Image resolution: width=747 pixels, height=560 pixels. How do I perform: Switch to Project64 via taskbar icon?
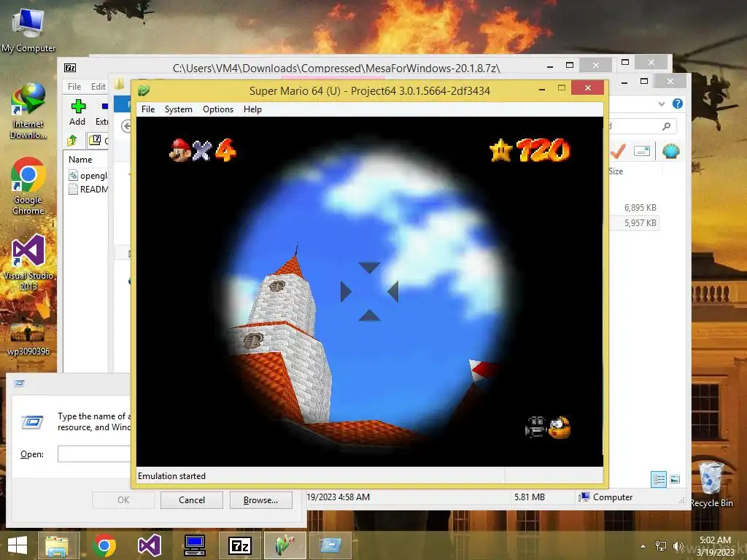[285, 545]
